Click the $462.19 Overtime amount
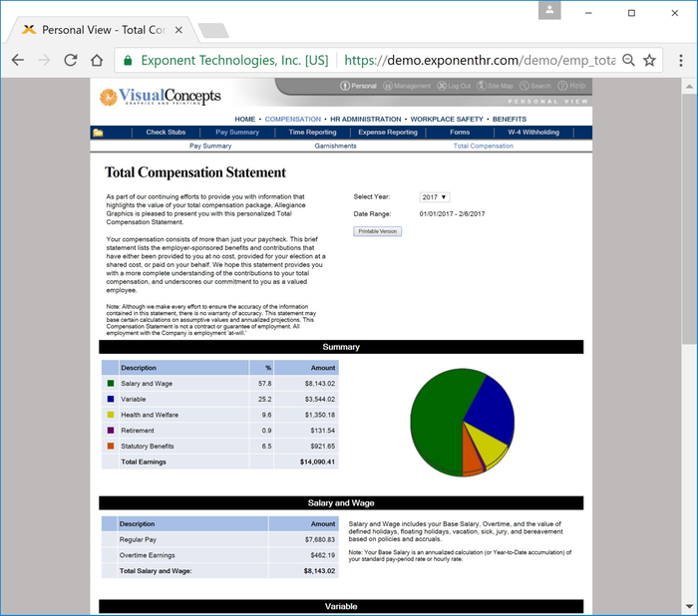698x616 pixels. click(x=323, y=555)
